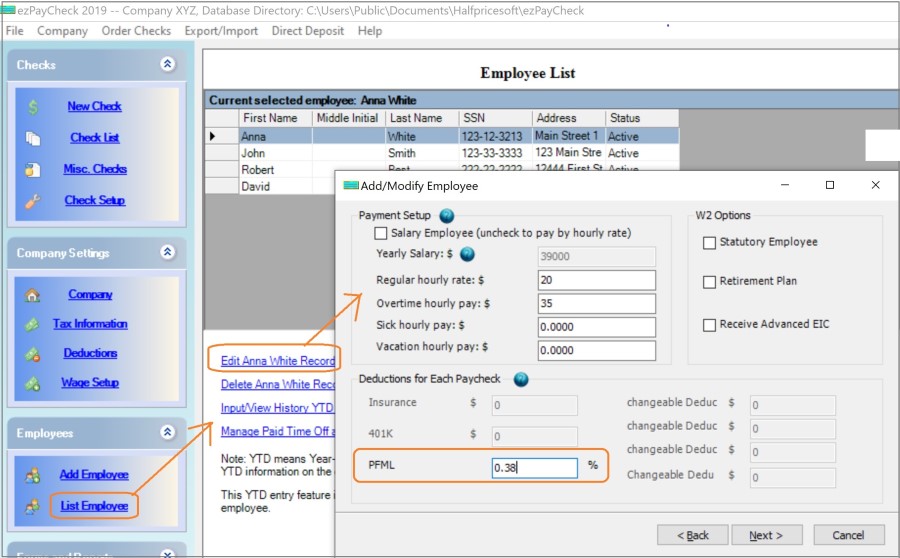Click help icon beside Deductions for Each Paycheck
The width and height of the screenshot is (900, 558).
click(520, 379)
